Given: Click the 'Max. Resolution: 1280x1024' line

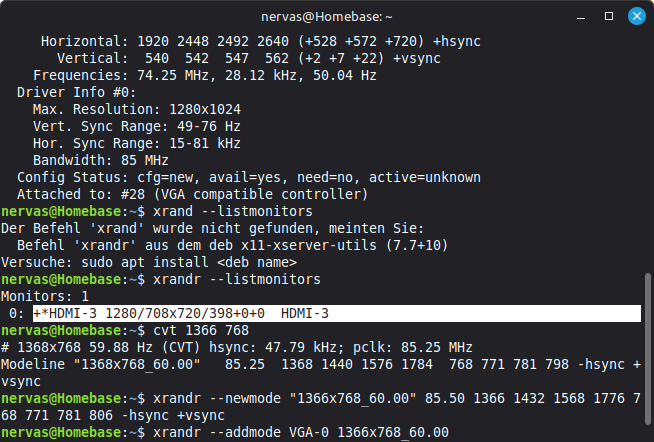Looking at the screenshot, I should 136,109.
